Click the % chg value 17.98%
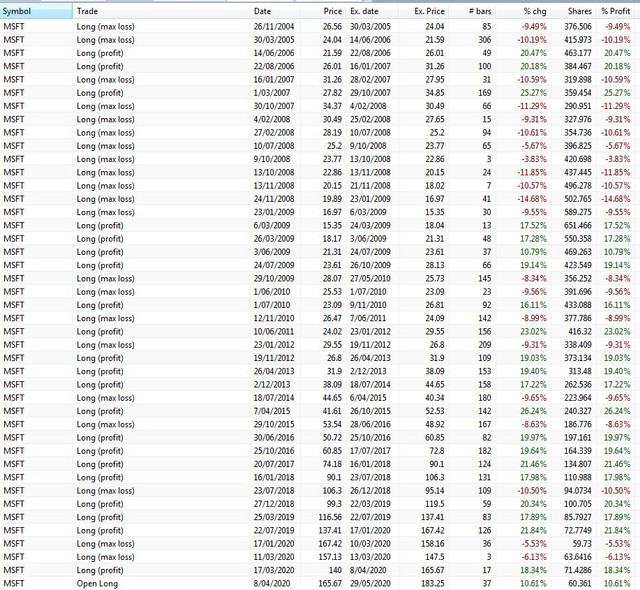The image size is (640, 590). [x=533, y=477]
